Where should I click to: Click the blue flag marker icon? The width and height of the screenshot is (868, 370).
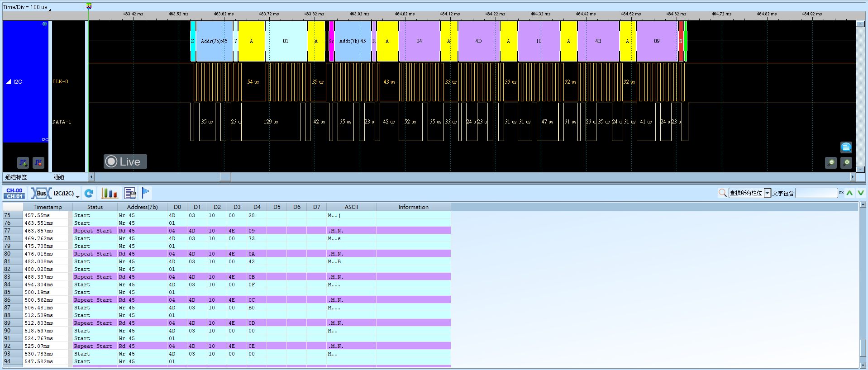pos(146,193)
